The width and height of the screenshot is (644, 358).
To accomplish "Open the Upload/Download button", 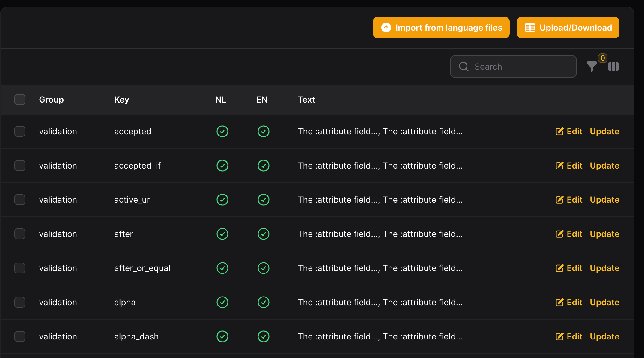I will point(568,28).
